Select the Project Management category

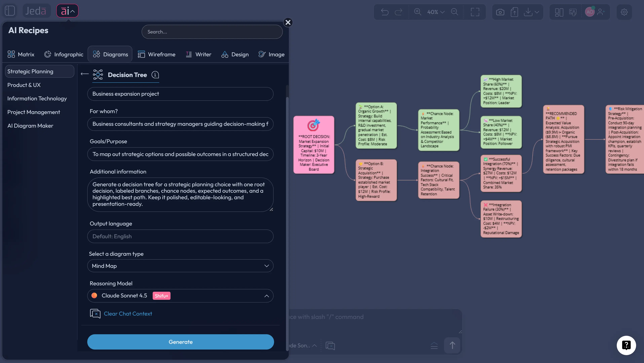34,112
